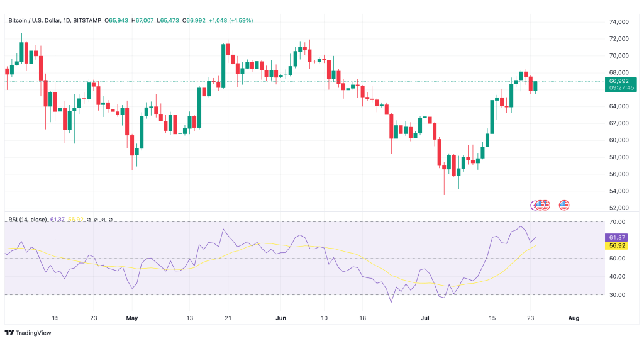This screenshot has height=341, width=644.
Task: Click the 21 date label on time axis
Action: [x=228, y=318]
